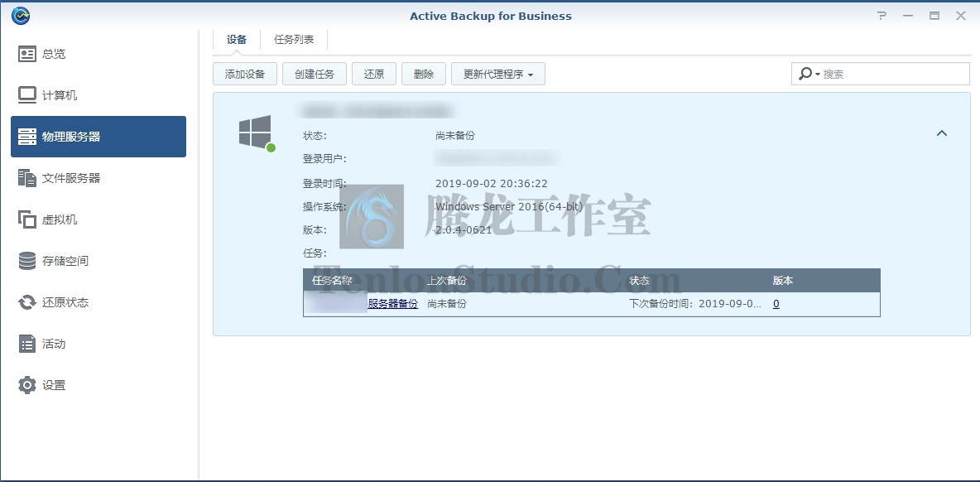Viewport: 980px width, 482px height.
Task: Click the 版本 column header in task table
Action: (783, 281)
